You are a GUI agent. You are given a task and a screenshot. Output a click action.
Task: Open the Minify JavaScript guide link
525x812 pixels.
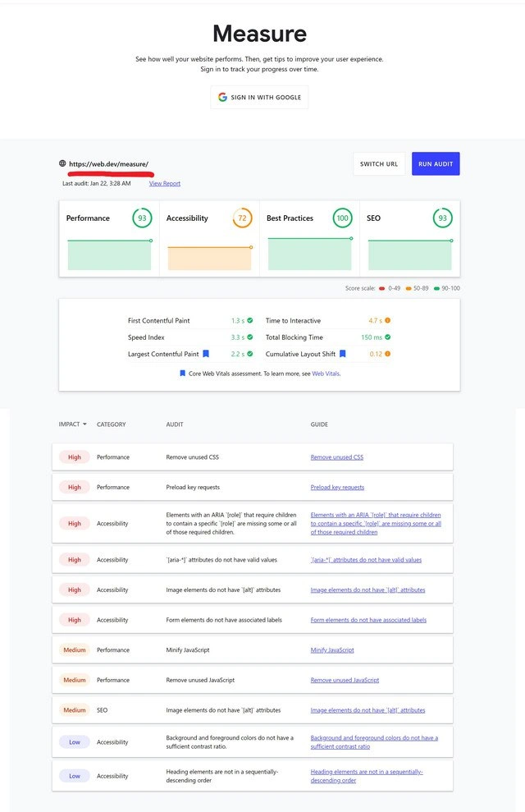click(x=332, y=650)
